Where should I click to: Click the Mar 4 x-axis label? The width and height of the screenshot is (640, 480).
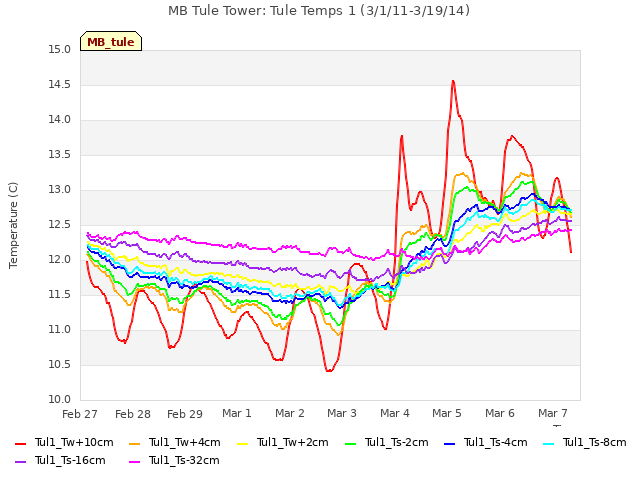tap(395, 413)
